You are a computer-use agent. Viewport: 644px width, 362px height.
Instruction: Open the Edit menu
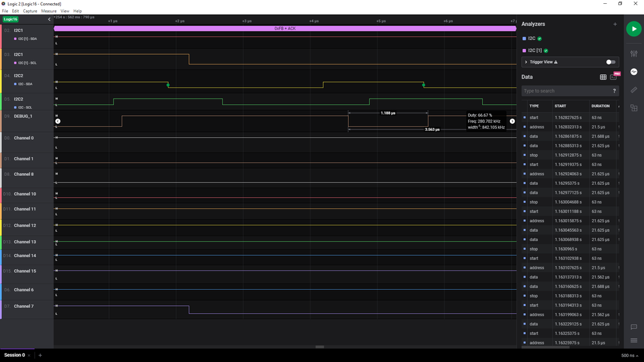coord(15,11)
